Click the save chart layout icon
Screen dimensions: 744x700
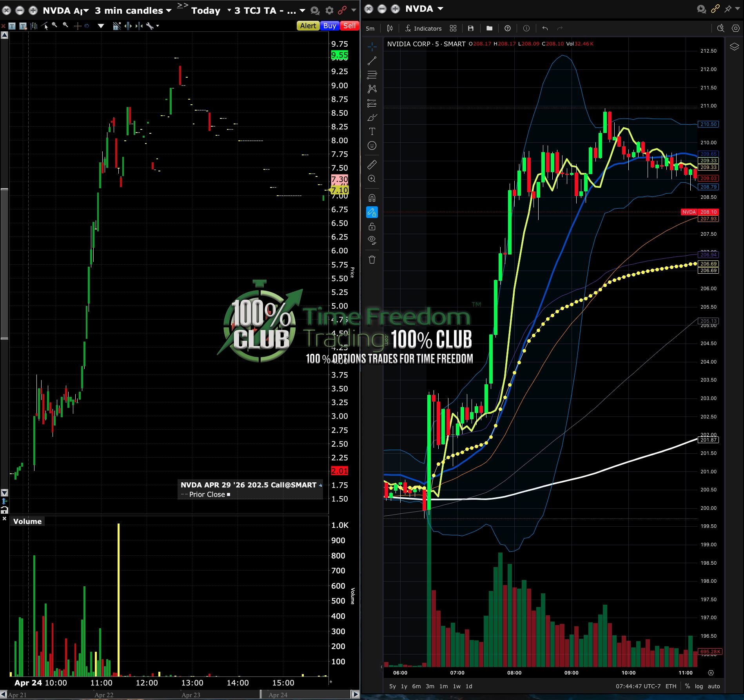(471, 28)
